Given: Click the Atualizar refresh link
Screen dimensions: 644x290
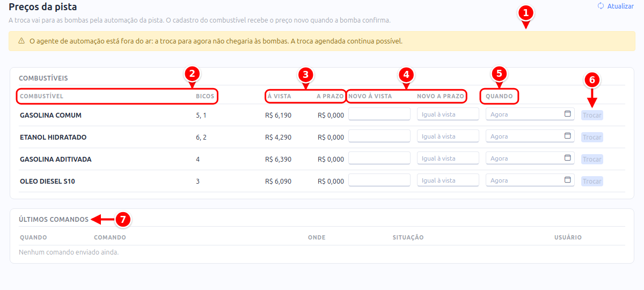Looking at the screenshot, I should (x=616, y=6).
